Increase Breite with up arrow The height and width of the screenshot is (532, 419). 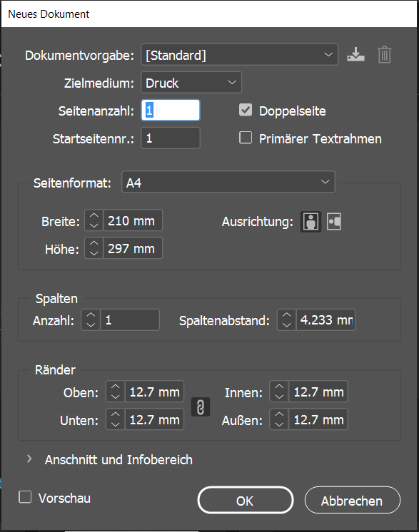(x=94, y=216)
